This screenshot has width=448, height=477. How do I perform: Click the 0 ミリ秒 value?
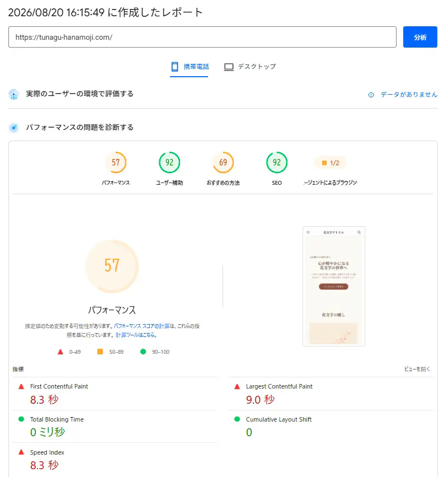tap(48, 432)
